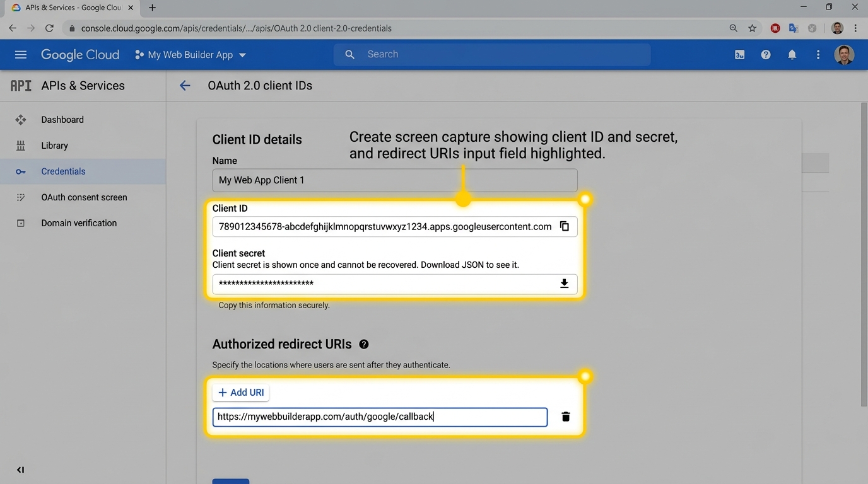Copy the Client ID to clipboard
This screenshot has height=484, width=868.
(x=565, y=227)
